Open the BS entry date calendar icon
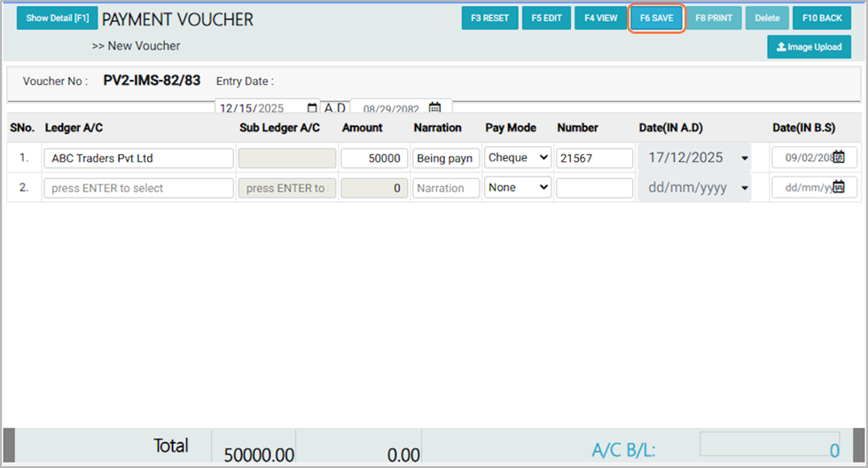Image resolution: width=868 pixels, height=468 pixels. pos(434,108)
